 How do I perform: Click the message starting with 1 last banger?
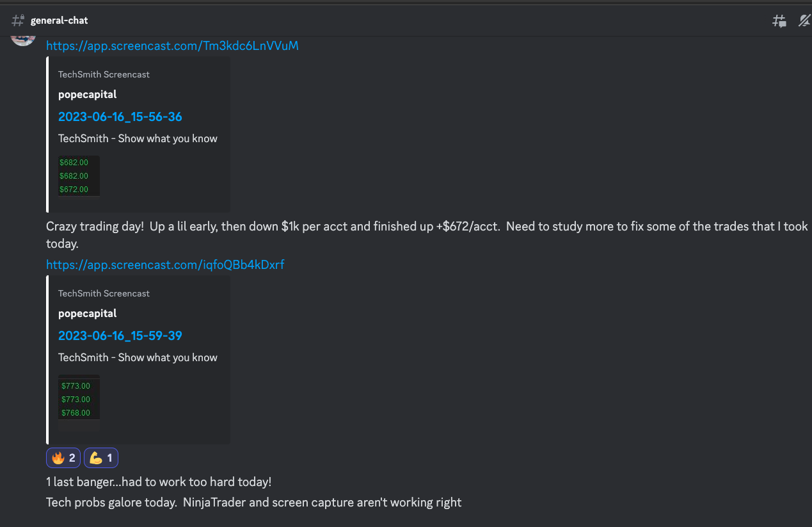click(158, 482)
